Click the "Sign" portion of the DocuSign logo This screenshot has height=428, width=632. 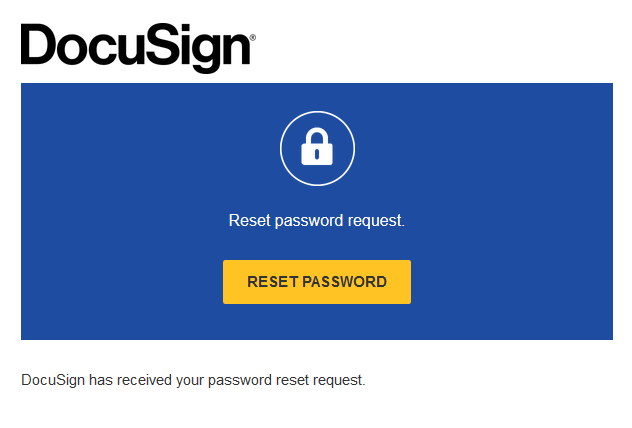coord(204,47)
